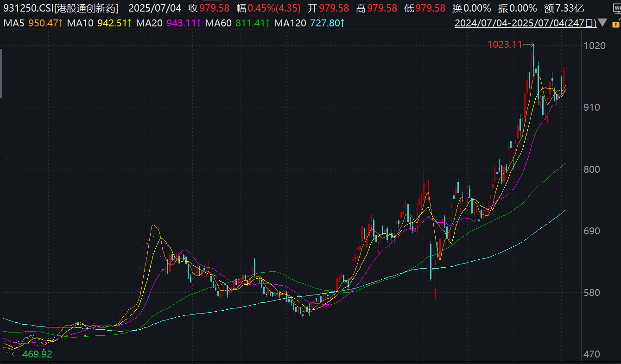This screenshot has width=621, height=364.
Task: Click the date 2025/07/04 in header
Action: [x=155, y=8]
